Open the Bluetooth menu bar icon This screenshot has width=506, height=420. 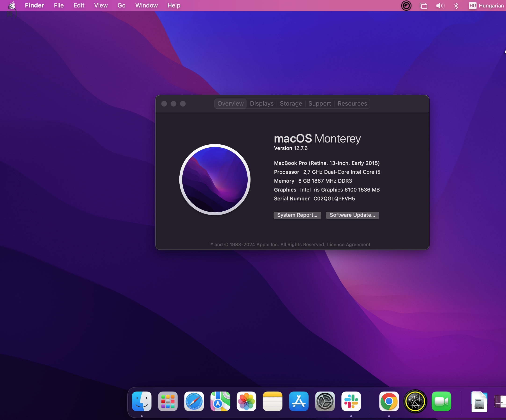point(456,6)
